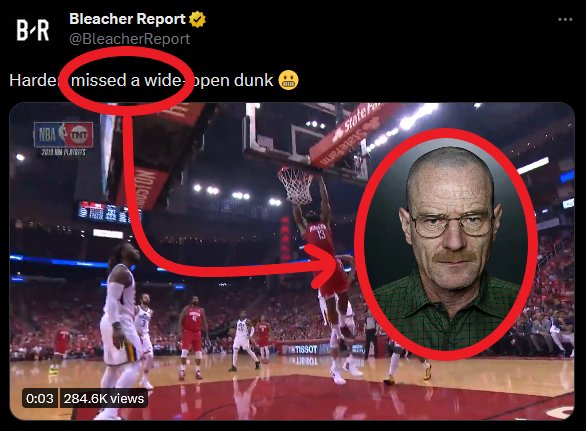Image resolution: width=586 pixels, height=431 pixels.
Task: Click the words 'open dunk' in tweet
Action: click(x=232, y=80)
